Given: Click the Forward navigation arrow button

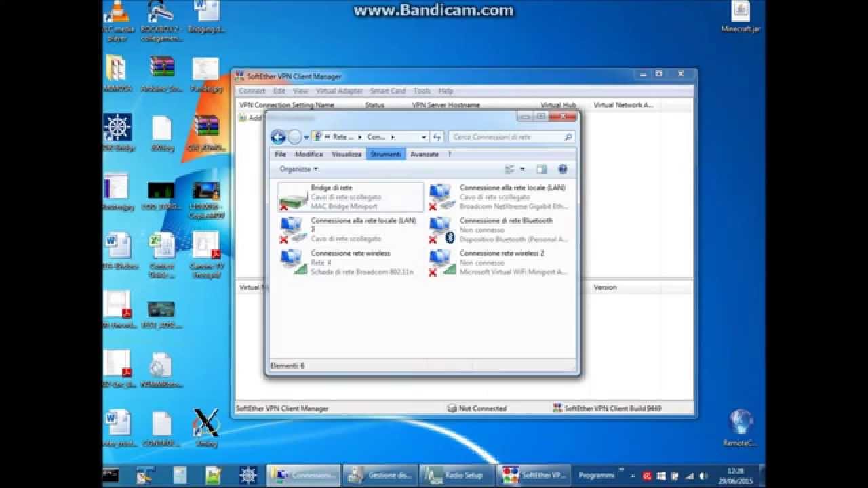Looking at the screenshot, I should click(294, 137).
